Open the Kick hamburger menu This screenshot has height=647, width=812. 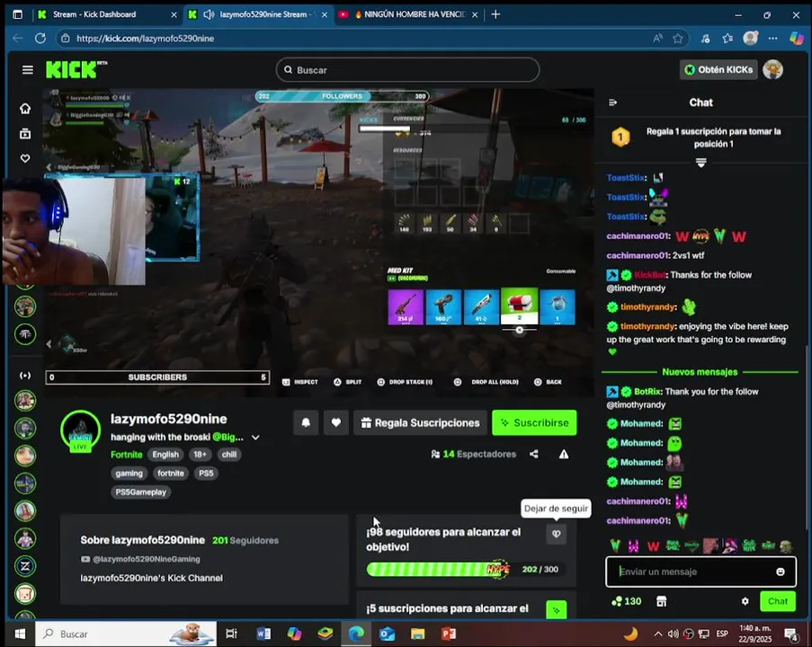28,70
